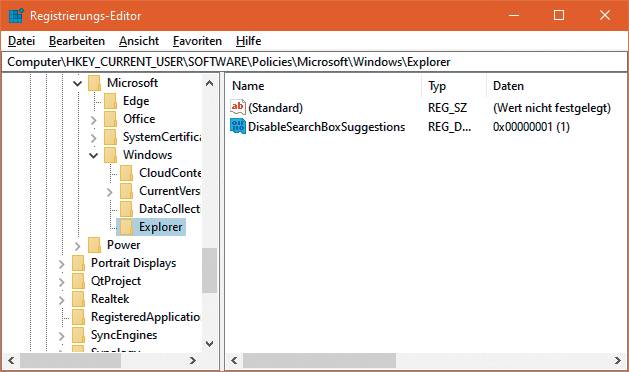Click the SystemCertificates folder icon
The image size is (629, 372).
(110, 137)
